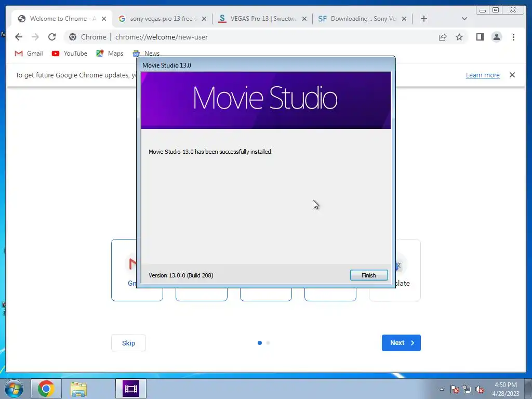This screenshot has width=532, height=399.
Task: Open Chrome profile avatar
Action: 496,37
